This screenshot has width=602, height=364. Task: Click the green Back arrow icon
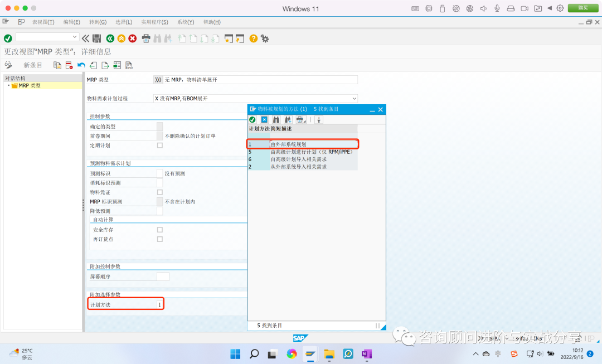tap(109, 38)
